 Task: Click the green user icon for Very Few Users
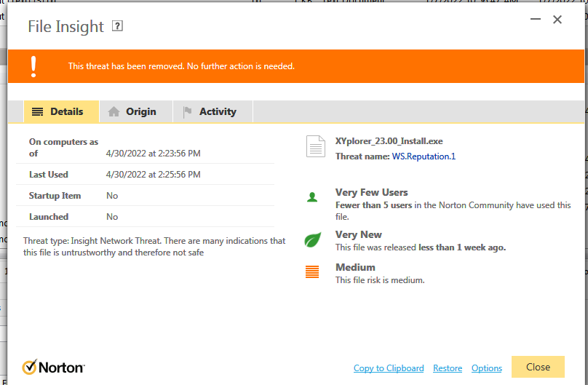[x=312, y=197]
